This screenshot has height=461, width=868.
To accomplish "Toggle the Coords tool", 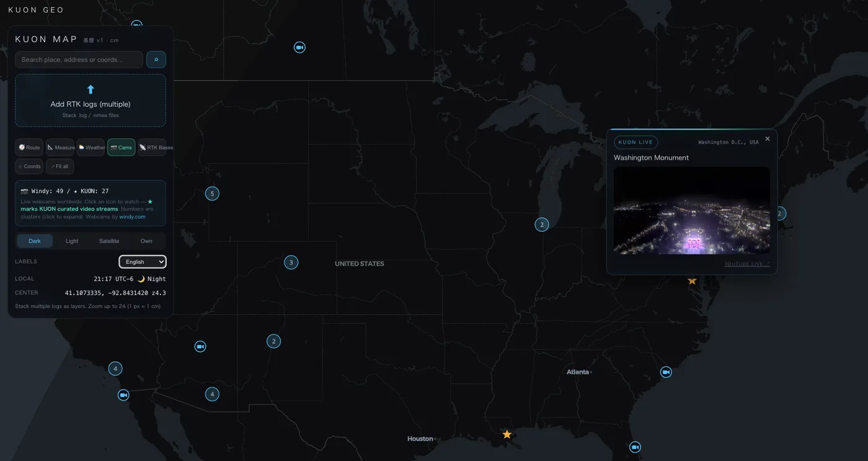I will coord(29,166).
